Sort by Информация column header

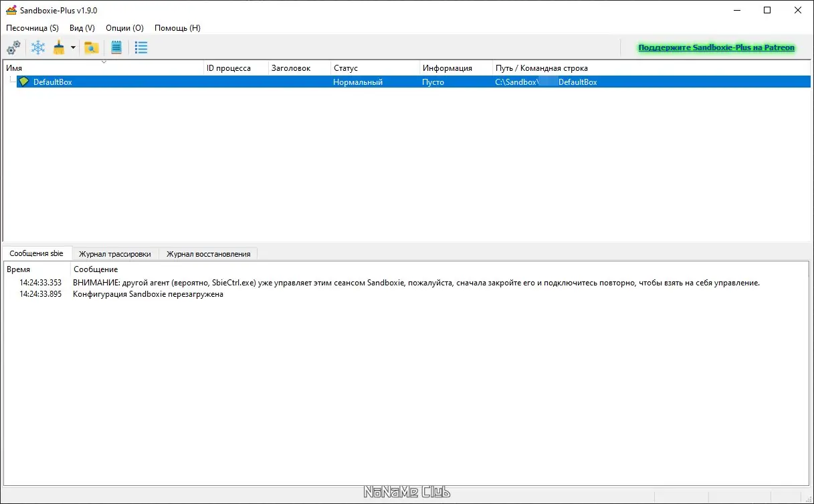tap(456, 68)
